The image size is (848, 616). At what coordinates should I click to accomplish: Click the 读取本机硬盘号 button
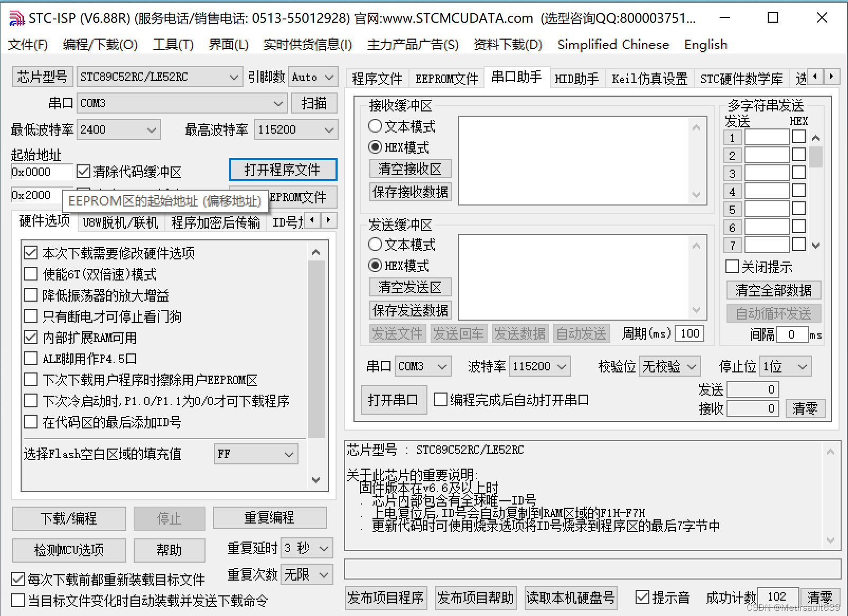pyautogui.click(x=571, y=598)
